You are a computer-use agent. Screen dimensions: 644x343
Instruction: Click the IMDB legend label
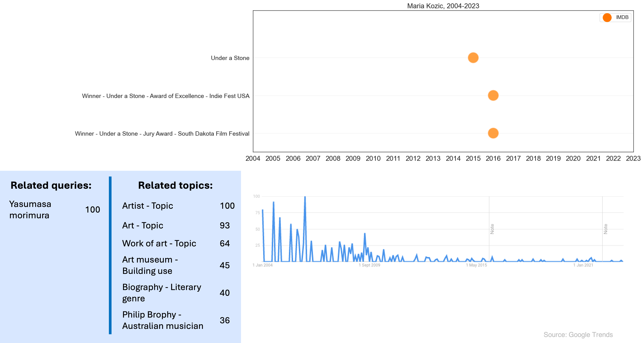coord(622,17)
